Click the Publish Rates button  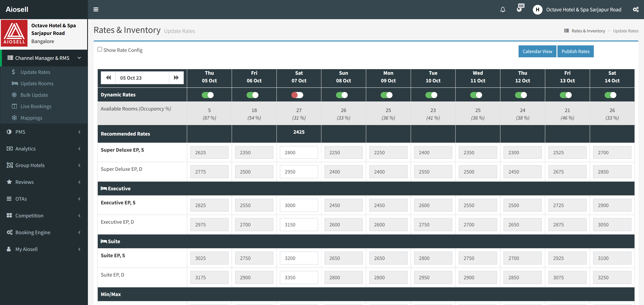(x=575, y=51)
